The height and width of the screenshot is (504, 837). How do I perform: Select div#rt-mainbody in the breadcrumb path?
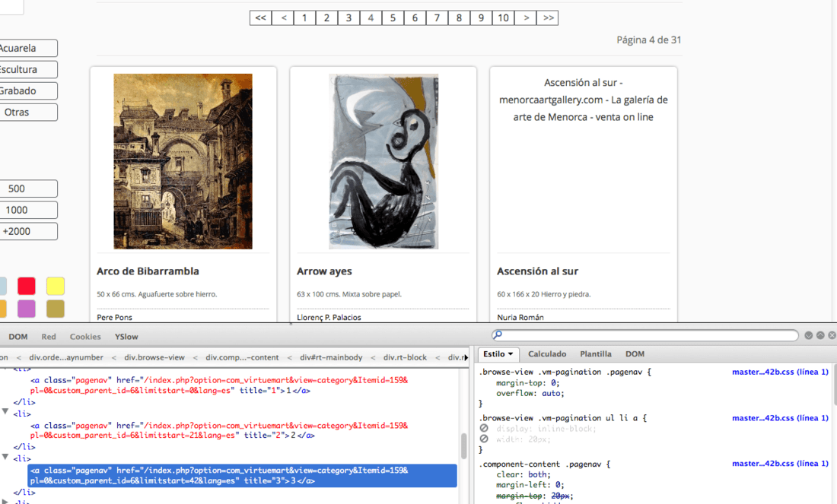[331, 357]
